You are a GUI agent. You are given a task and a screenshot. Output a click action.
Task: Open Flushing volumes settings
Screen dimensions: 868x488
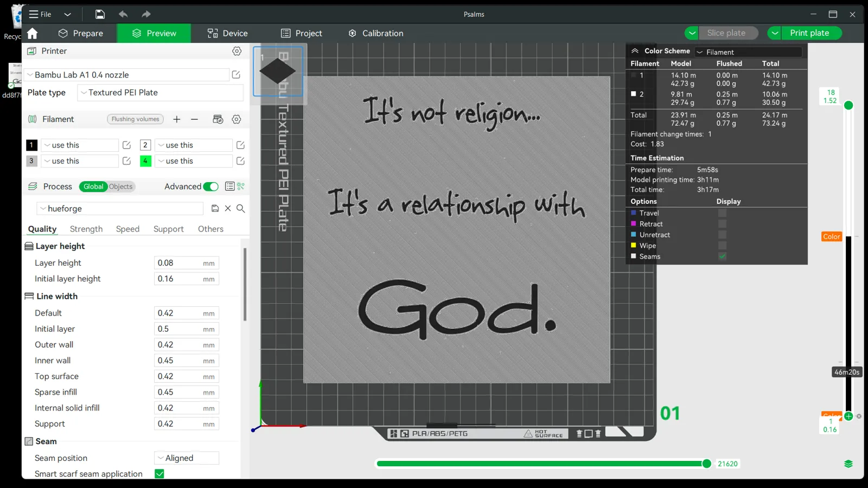coord(136,119)
